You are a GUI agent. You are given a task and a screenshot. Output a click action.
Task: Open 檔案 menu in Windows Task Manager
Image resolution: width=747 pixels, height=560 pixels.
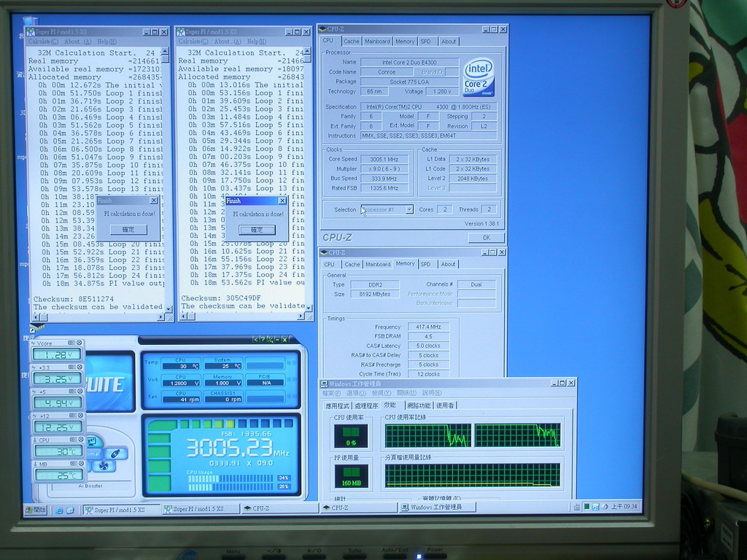click(331, 393)
